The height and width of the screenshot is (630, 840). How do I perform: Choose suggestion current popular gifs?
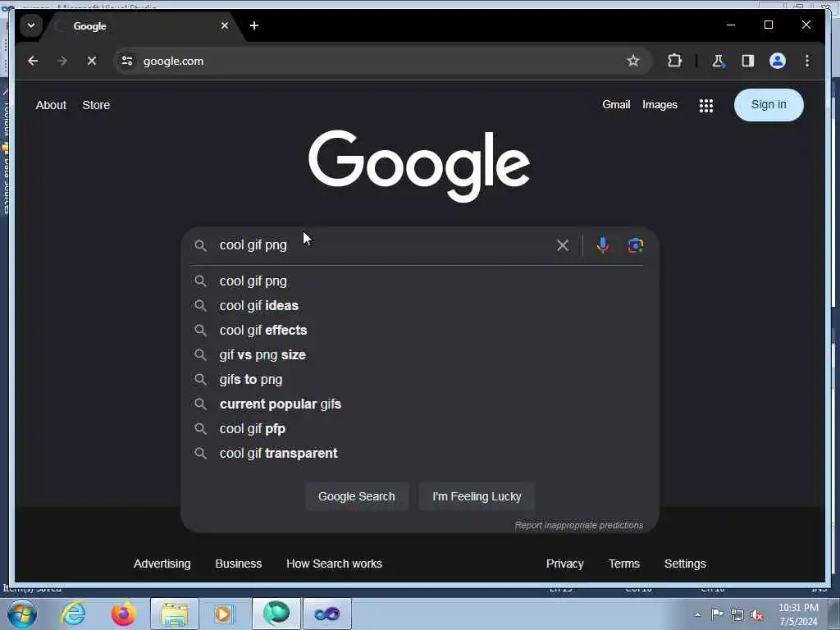(418, 404)
